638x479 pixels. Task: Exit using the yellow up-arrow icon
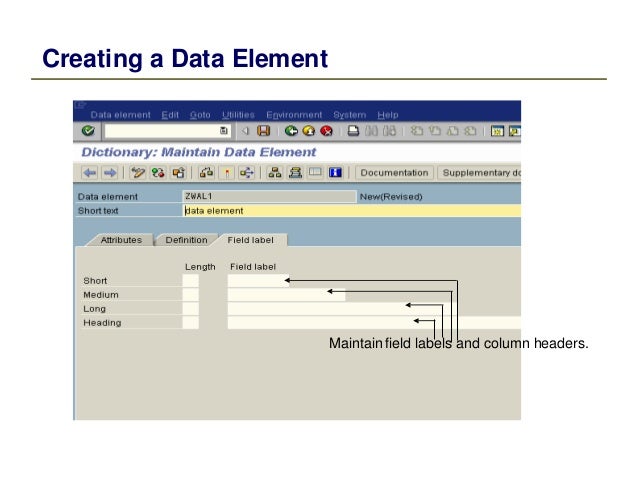click(309, 131)
